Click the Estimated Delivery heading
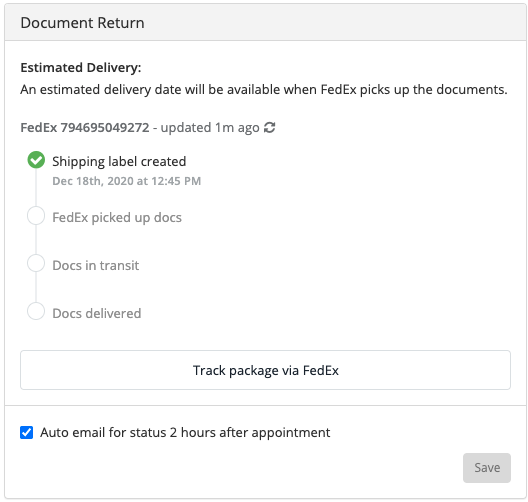The height and width of the screenshot is (502, 528). (81, 68)
